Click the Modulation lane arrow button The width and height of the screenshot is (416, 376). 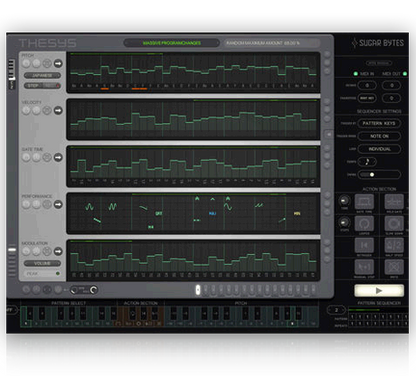58,251
